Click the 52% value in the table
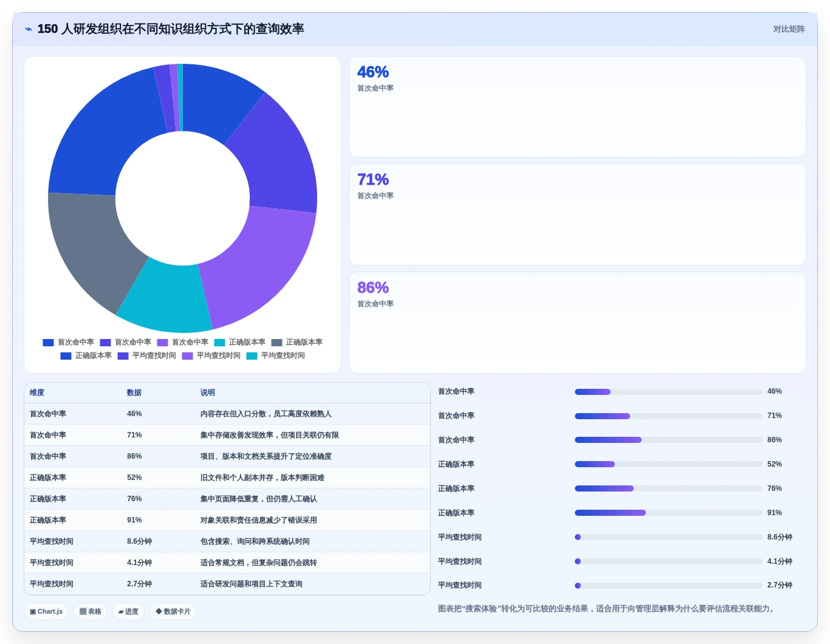830x644 pixels. [134, 478]
